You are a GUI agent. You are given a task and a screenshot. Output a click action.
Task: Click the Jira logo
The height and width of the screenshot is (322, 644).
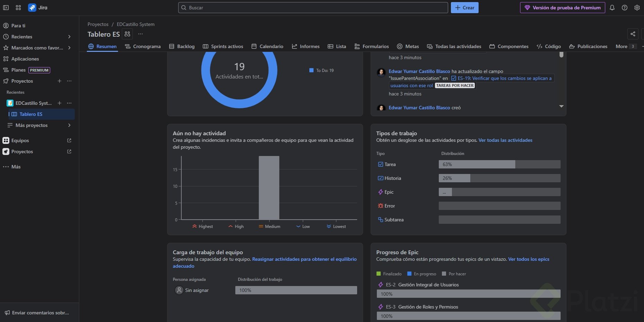pos(38,8)
